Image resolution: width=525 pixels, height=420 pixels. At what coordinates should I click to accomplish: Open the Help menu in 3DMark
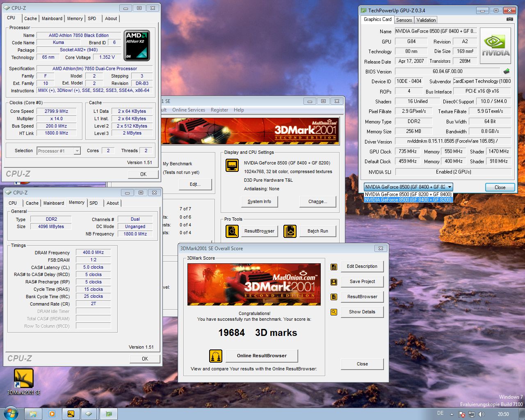239,110
